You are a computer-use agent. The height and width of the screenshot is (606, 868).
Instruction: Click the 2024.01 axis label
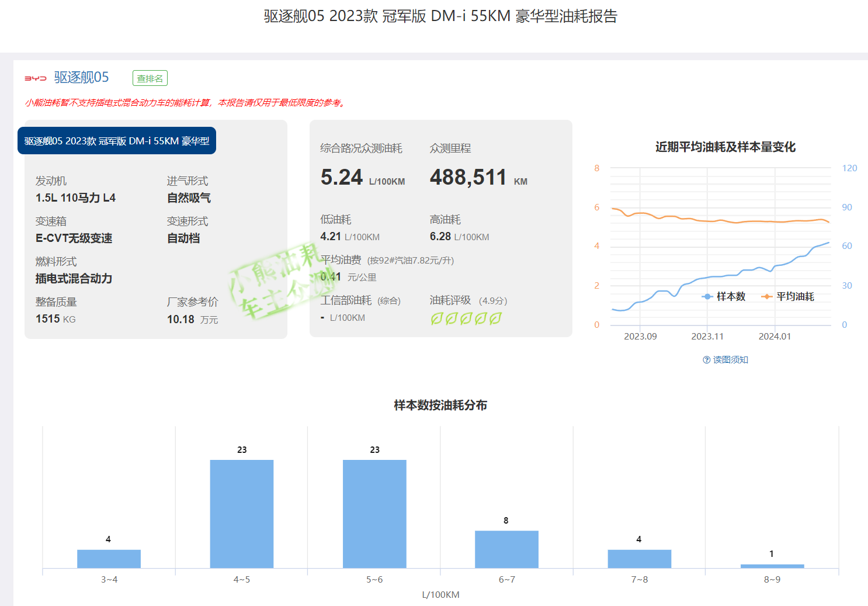[x=775, y=337]
